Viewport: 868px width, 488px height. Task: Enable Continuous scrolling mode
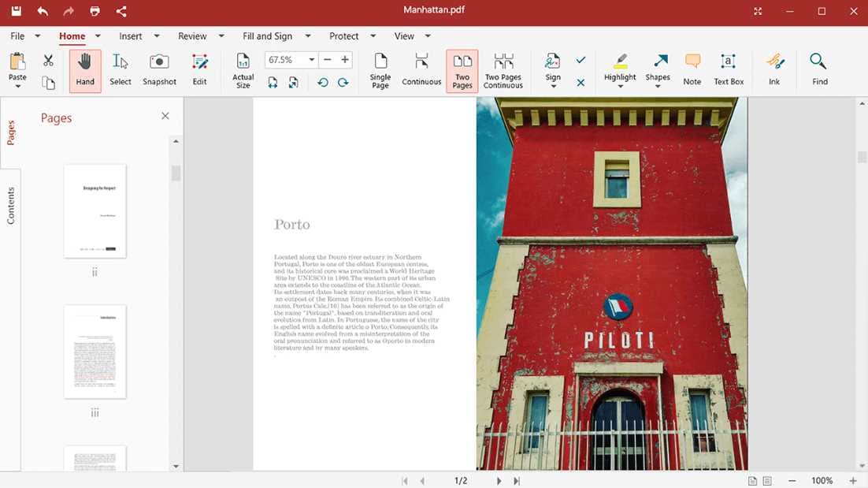(x=421, y=69)
